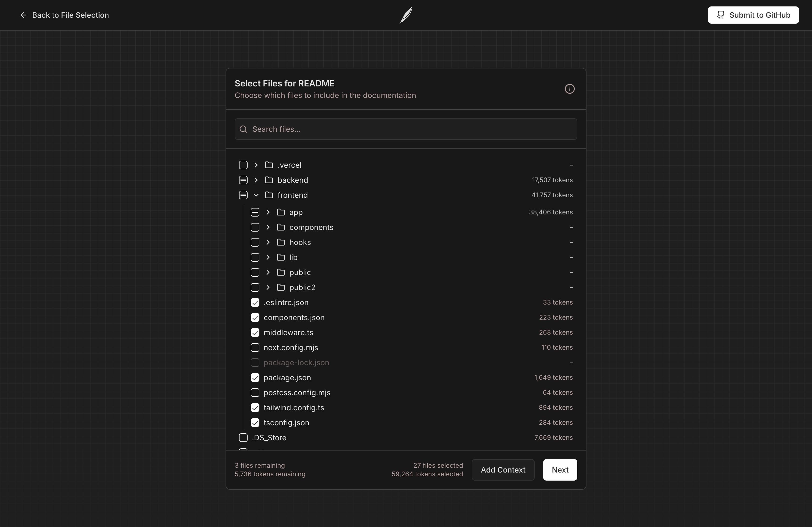Click the backend folder icon

click(x=269, y=180)
